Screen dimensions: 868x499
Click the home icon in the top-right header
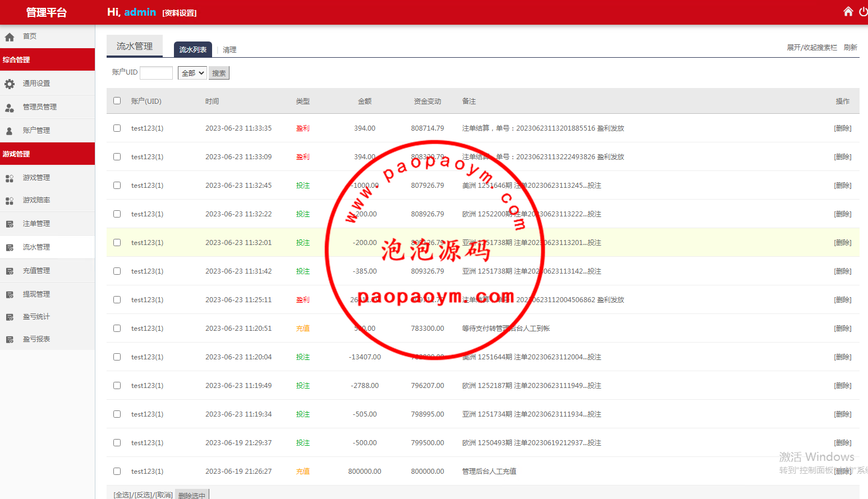click(848, 12)
